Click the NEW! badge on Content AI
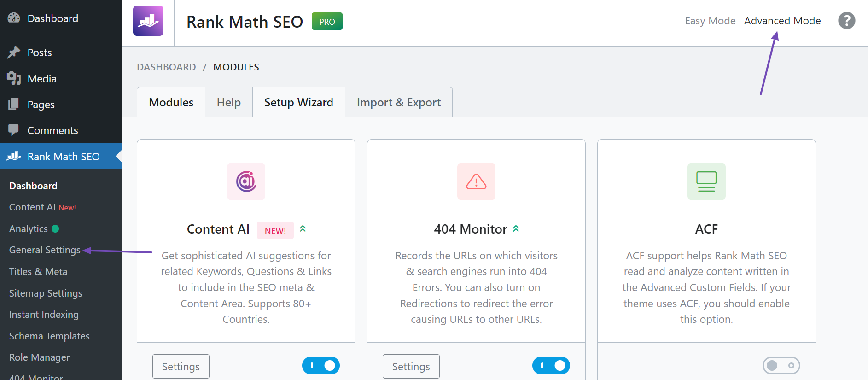This screenshot has width=868, height=380. (275, 231)
